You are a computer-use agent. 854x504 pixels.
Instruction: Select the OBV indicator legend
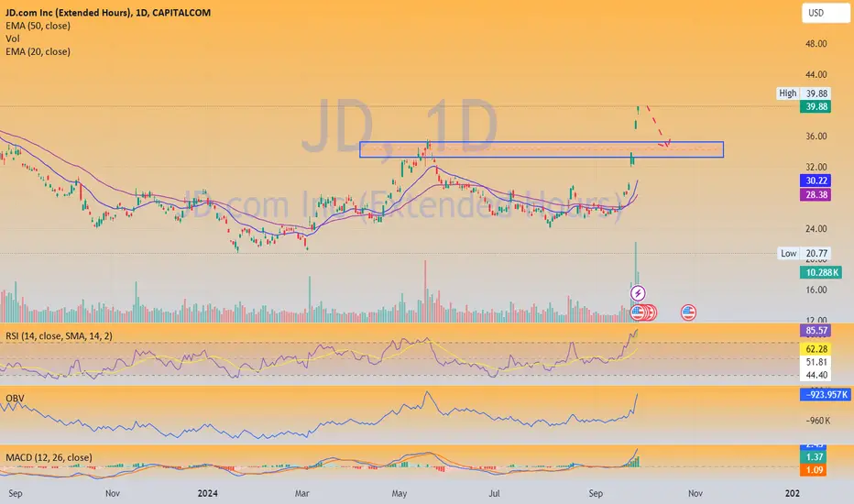coord(15,399)
